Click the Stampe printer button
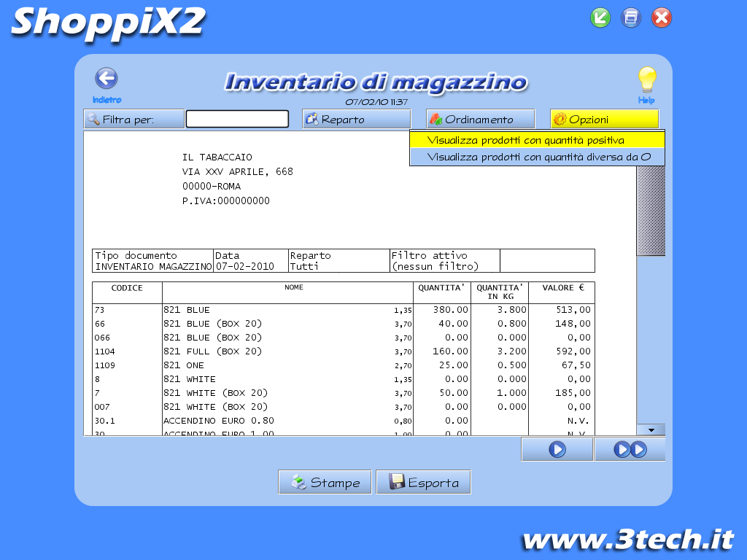 pos(325,482)
